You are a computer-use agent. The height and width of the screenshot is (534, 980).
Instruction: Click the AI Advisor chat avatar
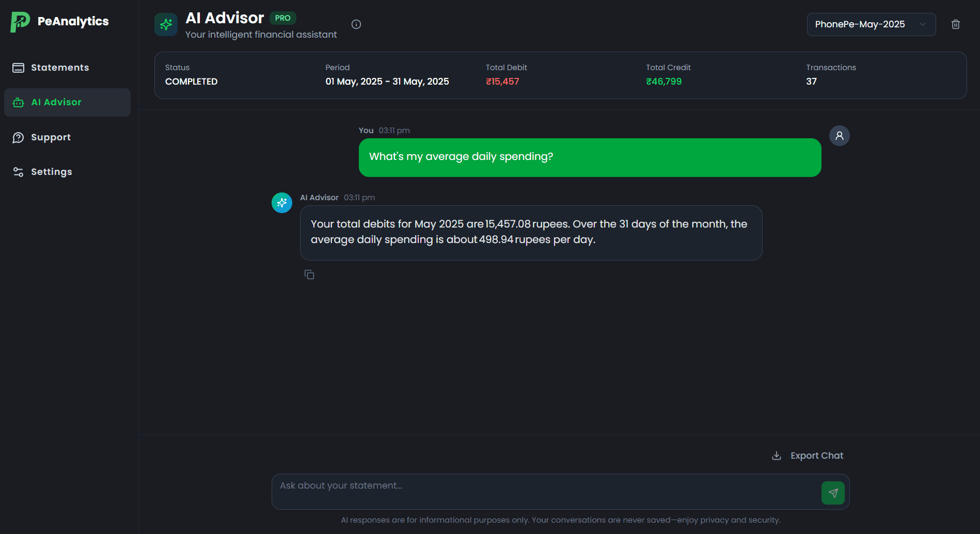(282, 203)
